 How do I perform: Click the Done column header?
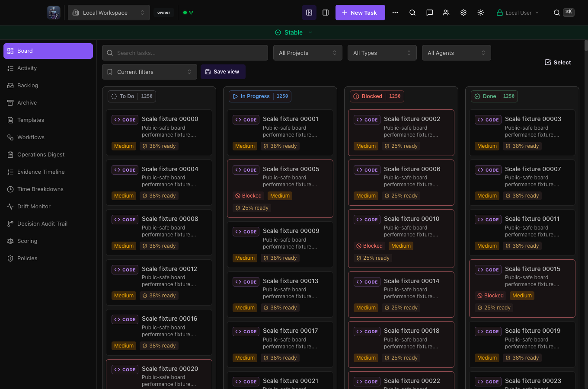click(x=494, y=96)
